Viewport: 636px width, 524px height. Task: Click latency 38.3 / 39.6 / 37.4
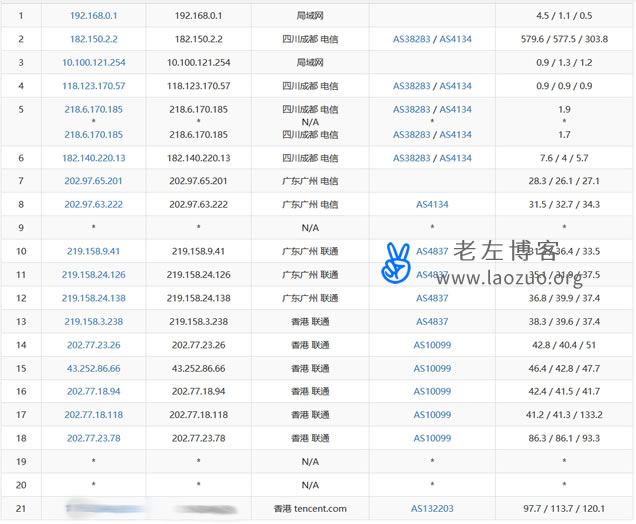point(564,322)
